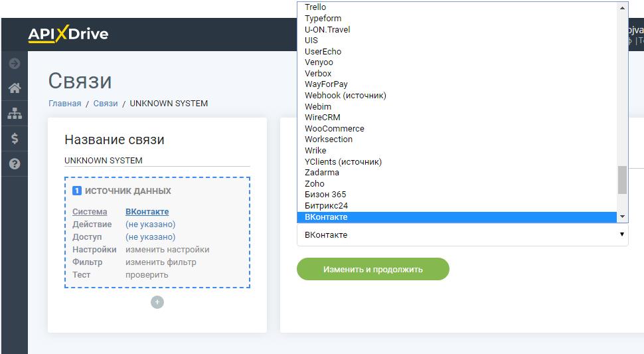Open the ВКонтакте system link

coord(147,211)
